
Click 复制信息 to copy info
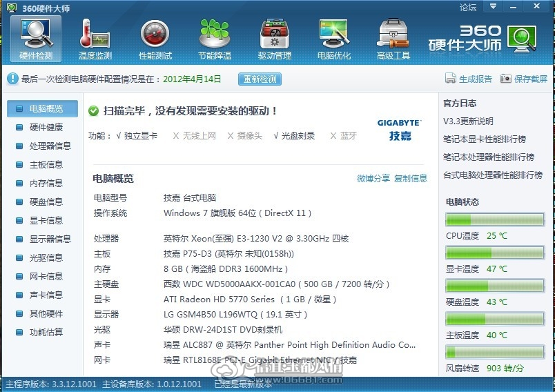(x=411, y=178)
